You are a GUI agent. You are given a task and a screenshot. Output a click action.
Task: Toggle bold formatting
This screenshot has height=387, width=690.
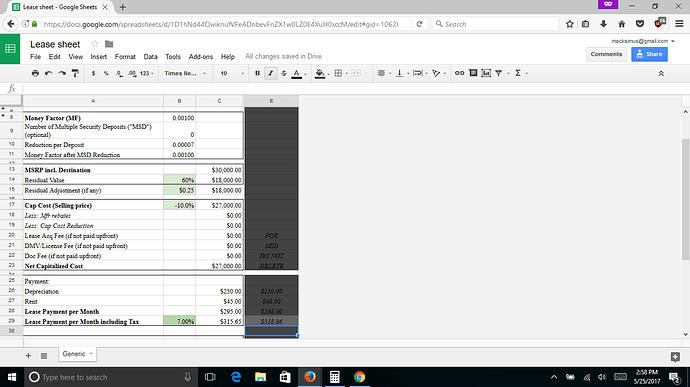[257, 74]
